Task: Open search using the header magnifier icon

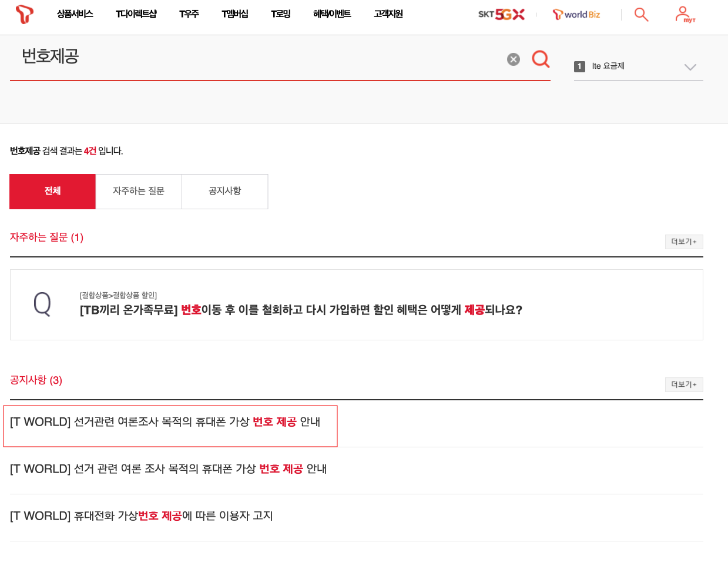Action: (x=641, y=14)
